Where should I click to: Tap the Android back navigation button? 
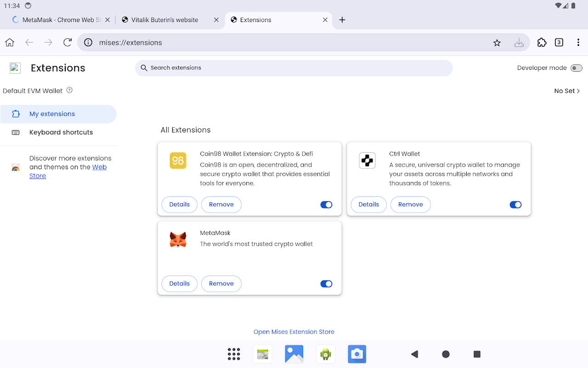pyautogui.click(x=414, y=354)
